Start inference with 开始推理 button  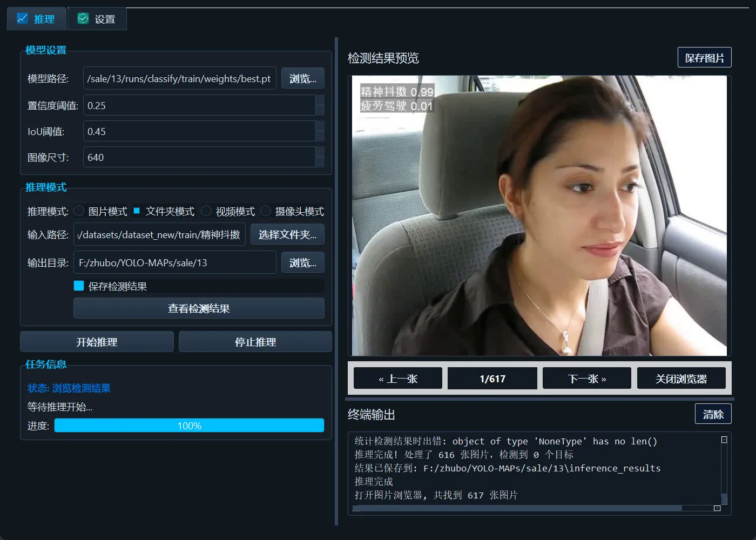tap(97, 341)
